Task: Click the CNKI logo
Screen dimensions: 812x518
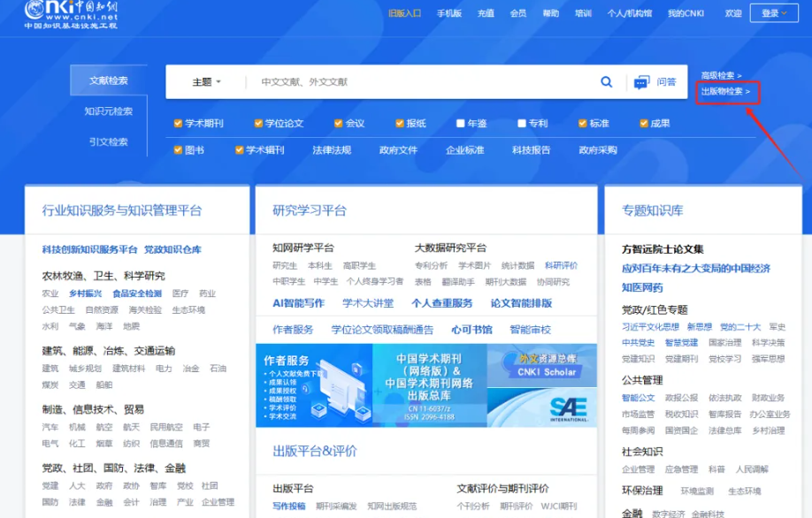Action: pyautogui.click(x=71, y=14)
